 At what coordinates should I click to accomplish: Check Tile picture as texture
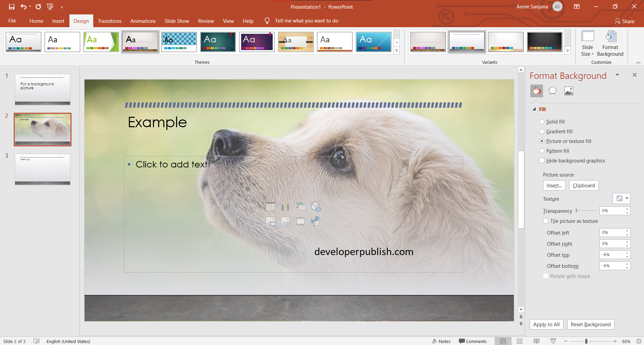(546, 221)
